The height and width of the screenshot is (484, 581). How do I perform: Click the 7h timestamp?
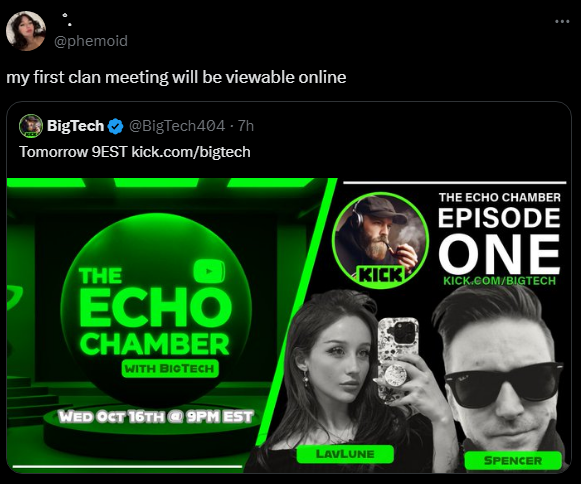246,126
